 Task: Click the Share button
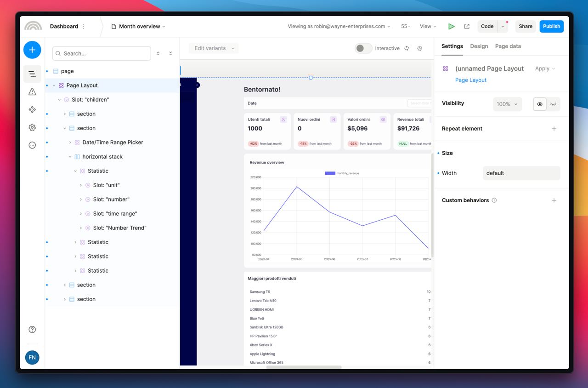tap(526, 26)
